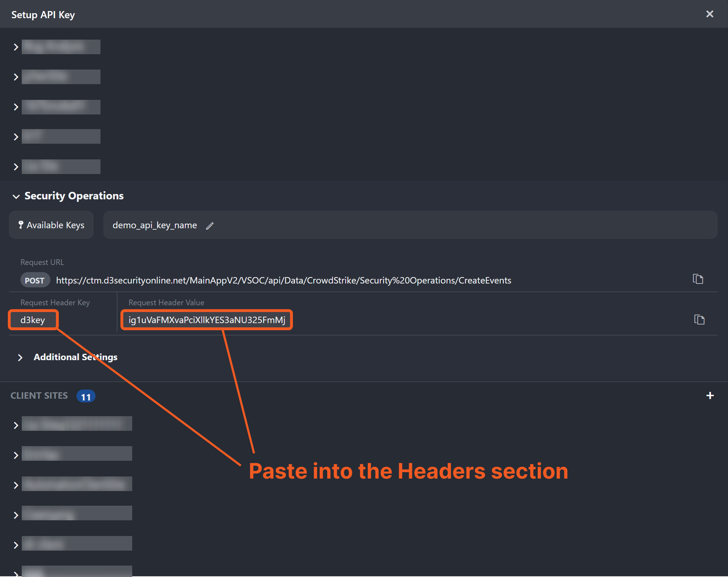Select the d3key header key field
Viewport: 728px width, 577px height.
[33, 320]
